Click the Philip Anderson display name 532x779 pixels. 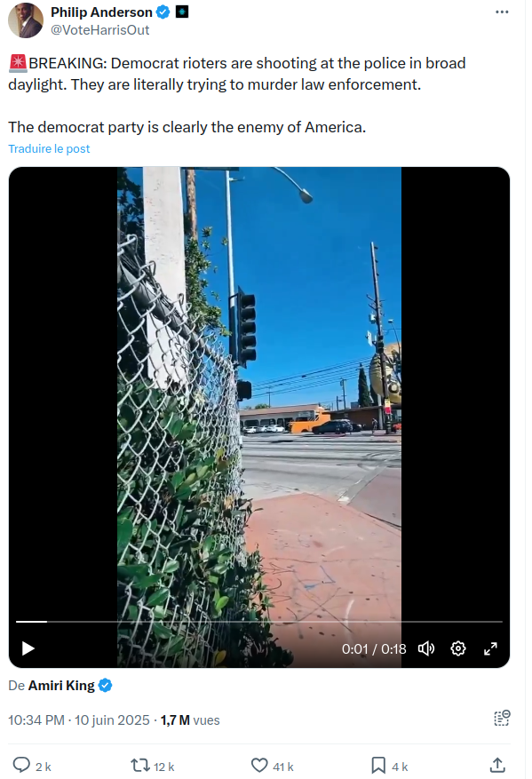(x=101, y=12)
